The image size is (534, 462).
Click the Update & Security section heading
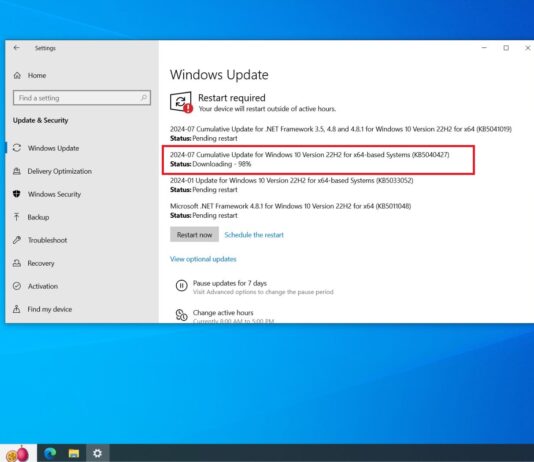point(41,120)
